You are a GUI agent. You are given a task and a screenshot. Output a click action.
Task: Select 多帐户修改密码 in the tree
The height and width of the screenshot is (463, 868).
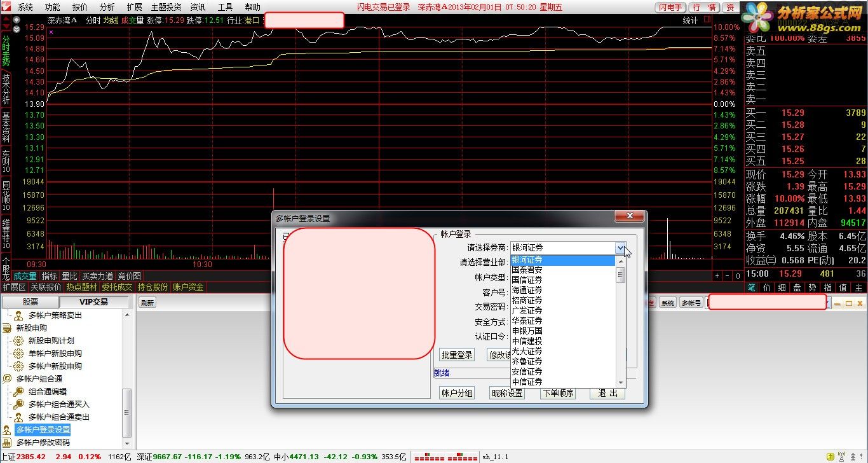[43, 443]
